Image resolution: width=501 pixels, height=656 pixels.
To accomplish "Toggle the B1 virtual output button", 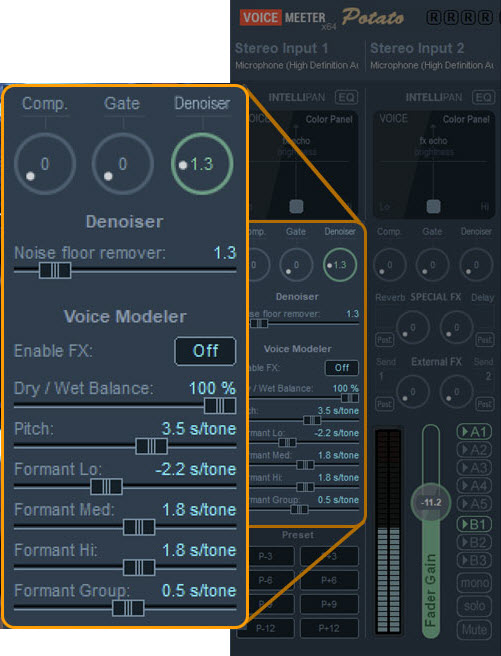I will click(474, 524).
